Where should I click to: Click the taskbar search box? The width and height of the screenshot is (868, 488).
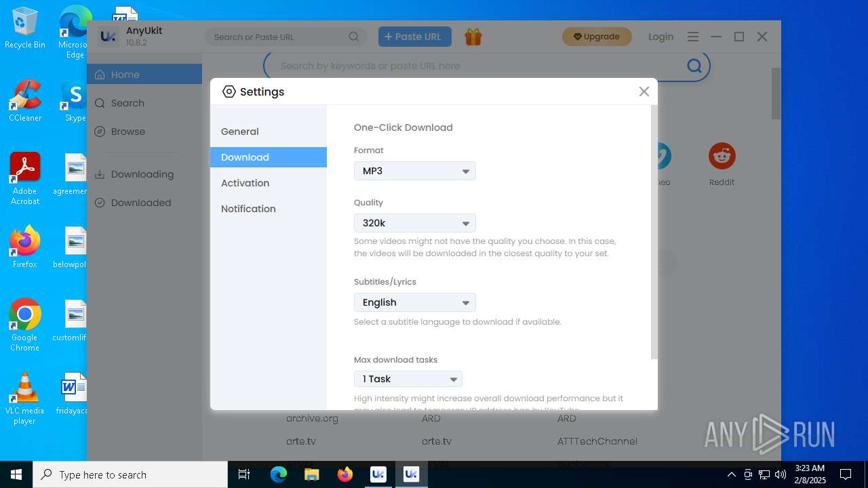(x=130, y=474)
